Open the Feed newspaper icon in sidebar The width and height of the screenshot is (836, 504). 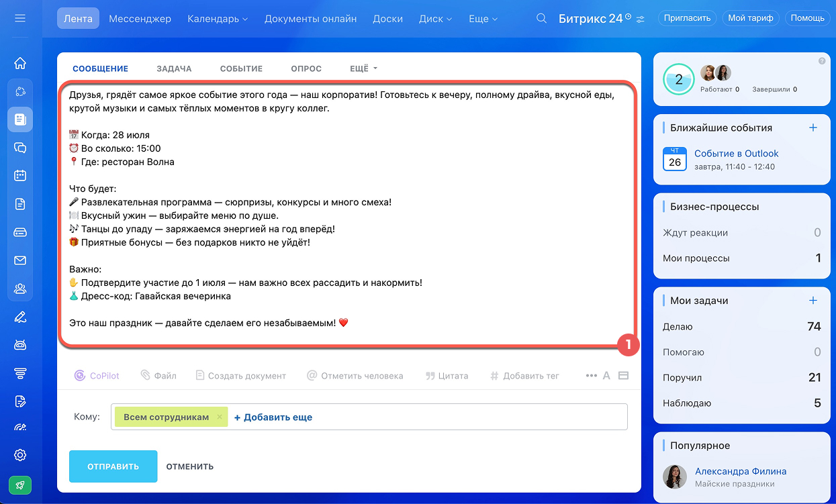click(x=20, y=119)
